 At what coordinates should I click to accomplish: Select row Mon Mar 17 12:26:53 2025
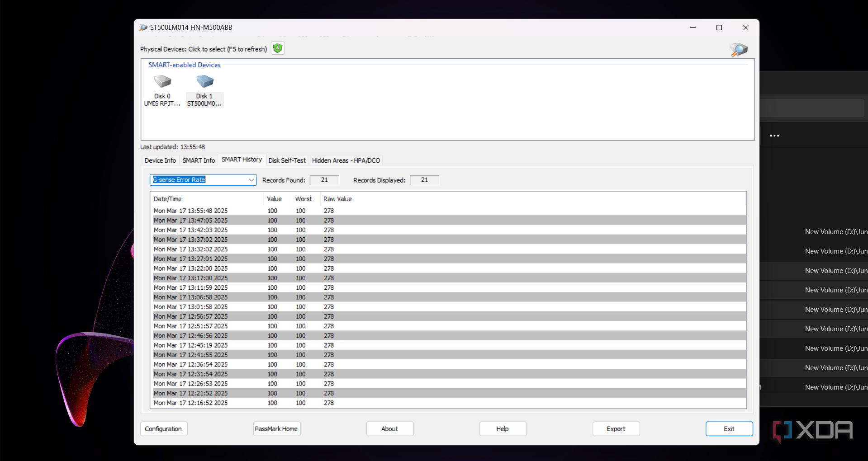point(448,384)
